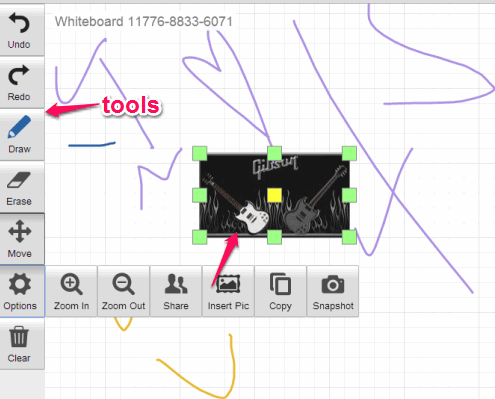Image resolution: width=495 pixels, height=399 pixels.
Task: Open the Share option
Action: pyautogui.click(x=176, y=291)
